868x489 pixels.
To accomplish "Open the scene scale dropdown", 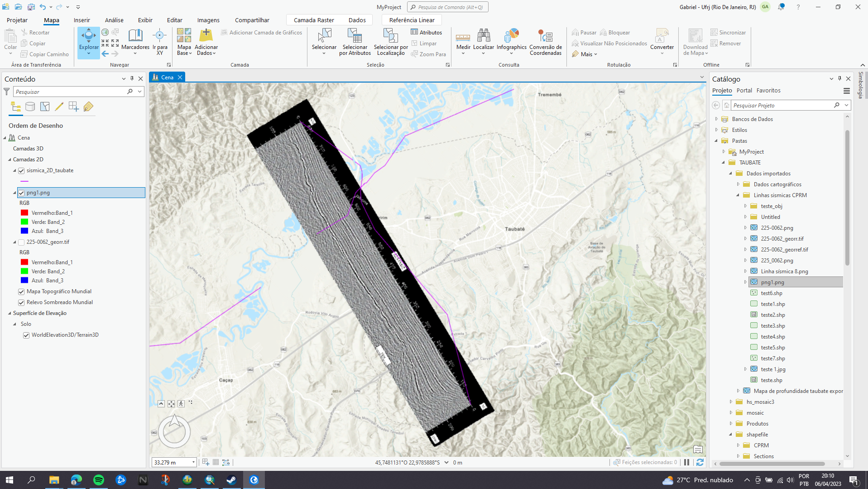I will [193, 462].
